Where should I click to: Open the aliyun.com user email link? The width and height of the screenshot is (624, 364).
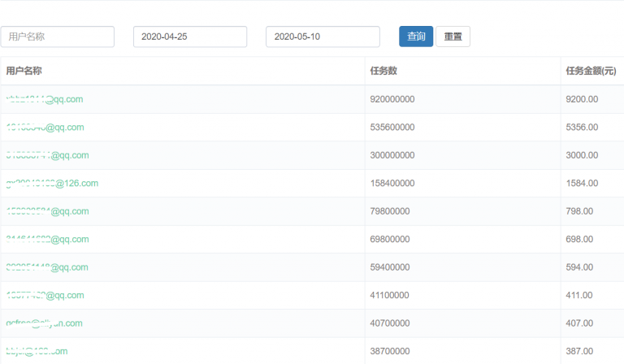point(45,323)
